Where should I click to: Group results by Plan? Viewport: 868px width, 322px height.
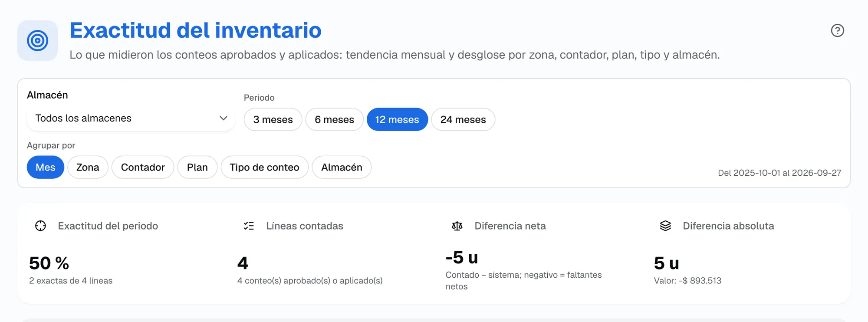coord(197,167)
